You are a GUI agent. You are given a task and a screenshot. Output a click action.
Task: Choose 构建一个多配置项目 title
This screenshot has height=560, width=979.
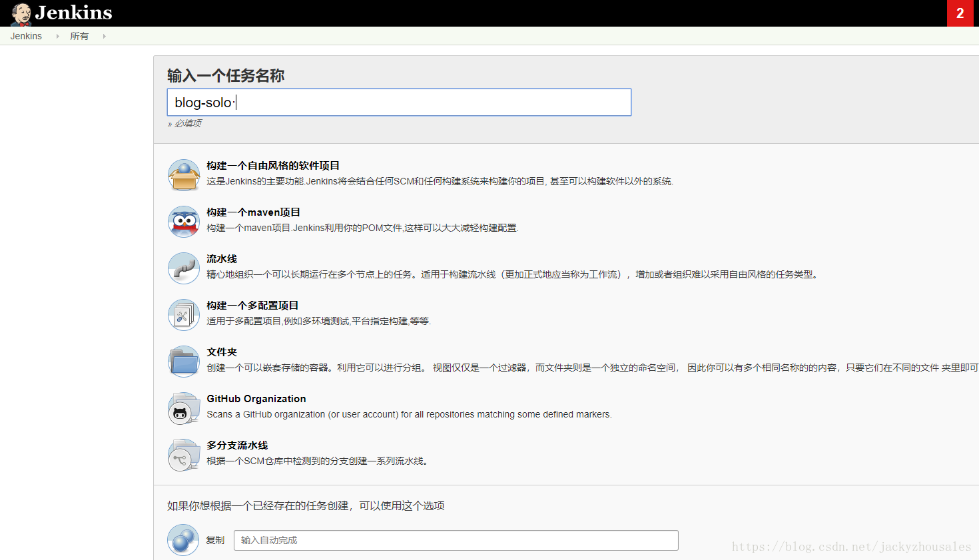252,306
